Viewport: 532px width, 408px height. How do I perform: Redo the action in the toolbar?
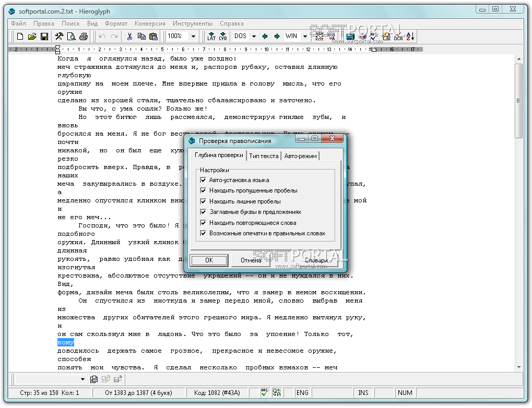114,37
